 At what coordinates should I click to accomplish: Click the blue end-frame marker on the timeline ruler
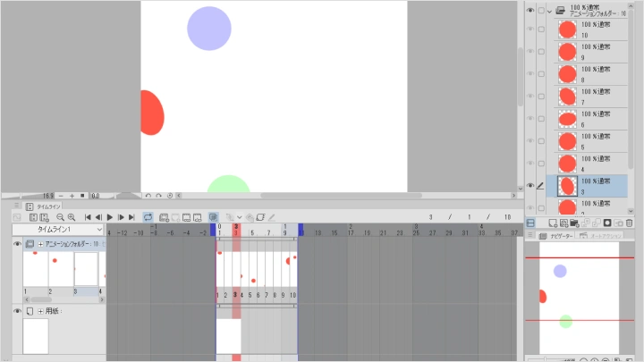[x=301, y=230]
